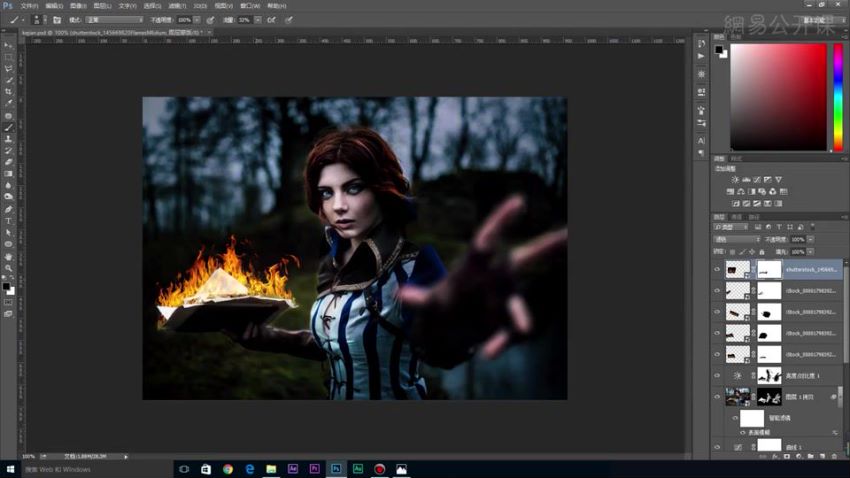This screenshot has height=478, width=850.
Task: Click the foreground color swatch in toolbox
Action: tap(6, 286)
